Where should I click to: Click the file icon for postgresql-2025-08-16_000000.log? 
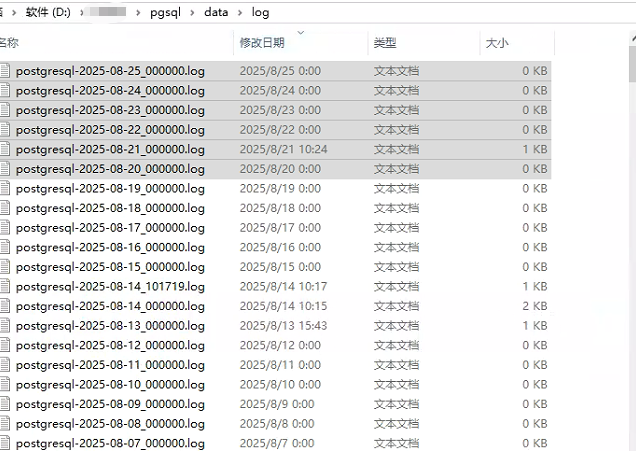tap(4, 247)
